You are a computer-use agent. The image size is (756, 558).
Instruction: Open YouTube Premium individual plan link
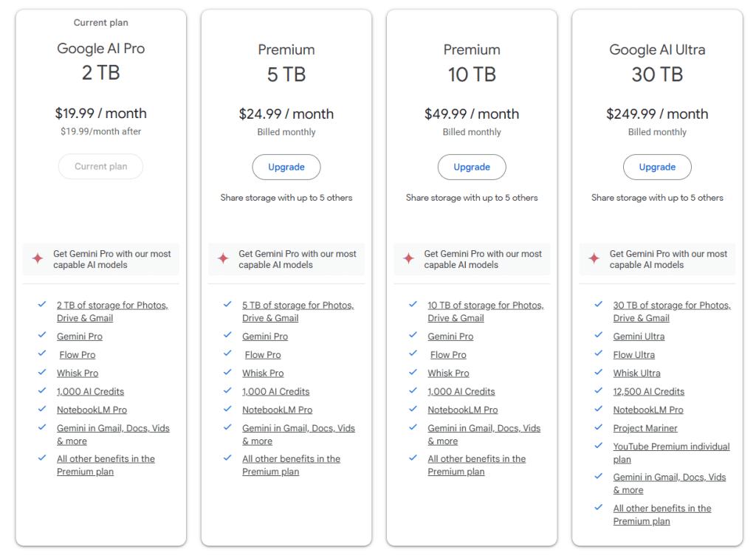[x=670, y=447]
